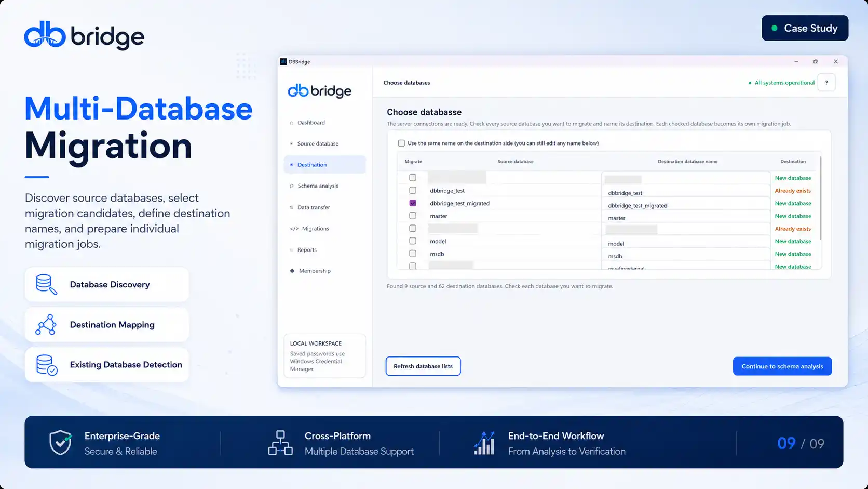This screenshot has height=489, width=868.
Task: Click the 'Found 9 source and 62 destination' message
Action: (x=499, y=286)
